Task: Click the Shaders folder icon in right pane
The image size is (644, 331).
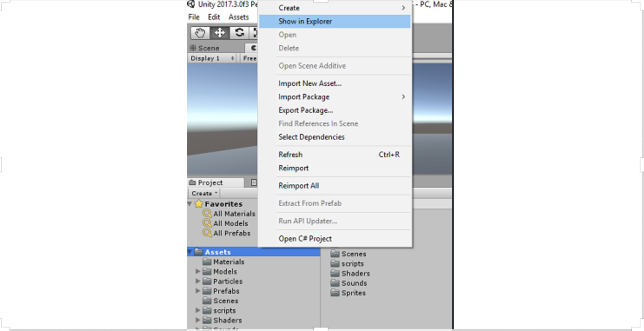Action: point(335,273)
